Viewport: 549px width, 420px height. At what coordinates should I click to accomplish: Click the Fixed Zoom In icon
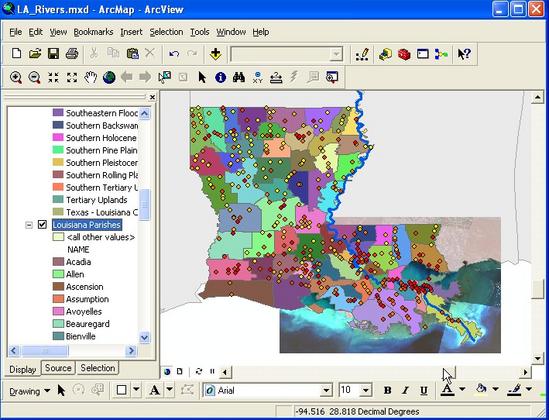point(53,77)
